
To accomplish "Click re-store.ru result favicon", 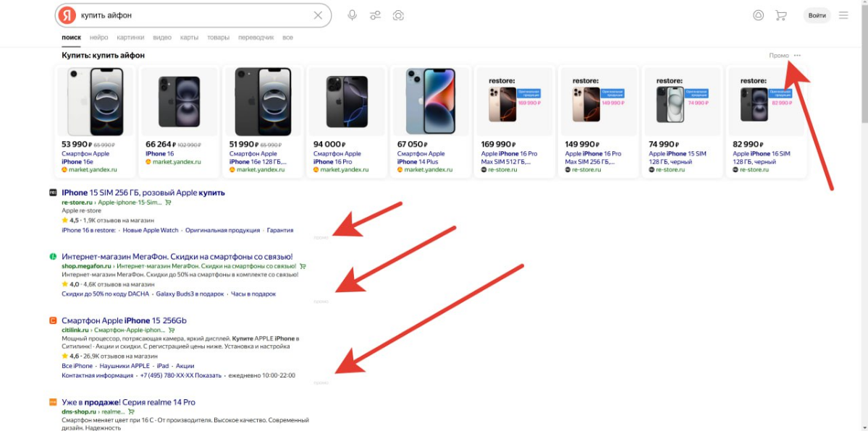I will [x=53, y=192].
